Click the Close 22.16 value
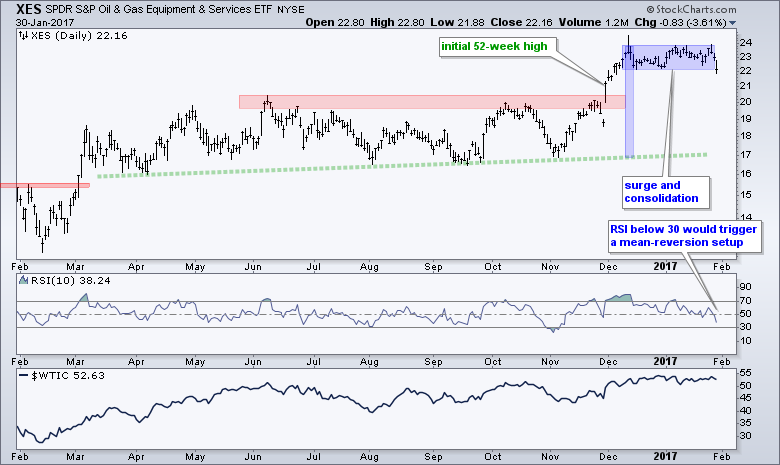The height and width of the screenshot is (465, 780). 521,22
